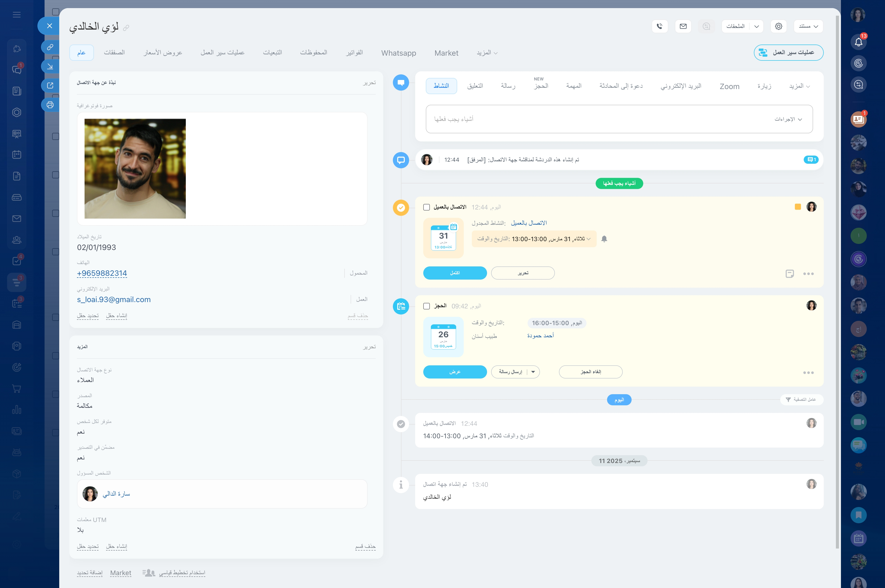Click the video camera icon in right rail
Screen dimensions: 885x588
(858, 422)
